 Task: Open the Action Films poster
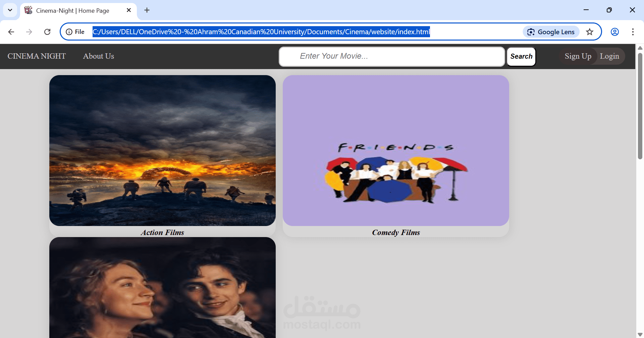coord(162,151)
